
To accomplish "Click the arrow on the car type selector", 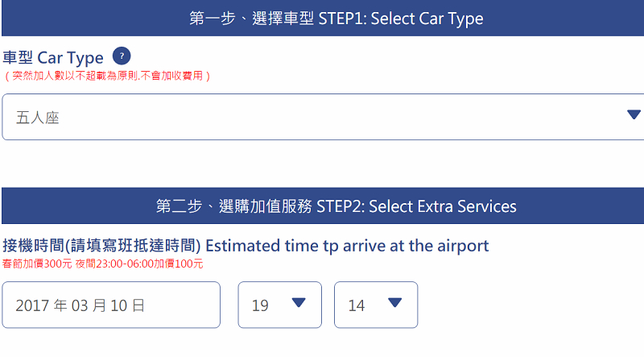I will tap(634, 115).
